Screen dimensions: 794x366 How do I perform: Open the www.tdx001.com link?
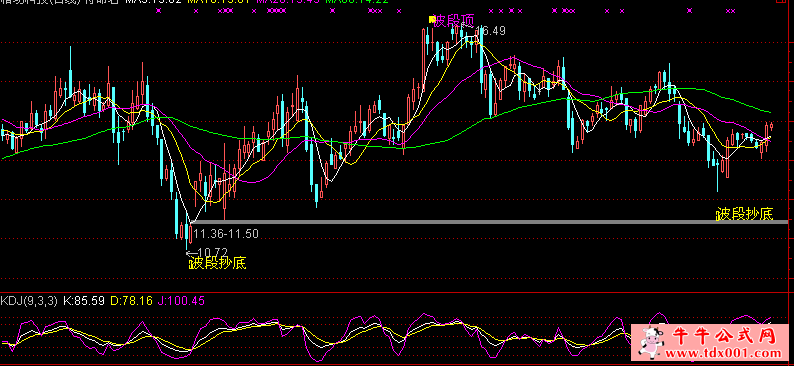(724, 353)
